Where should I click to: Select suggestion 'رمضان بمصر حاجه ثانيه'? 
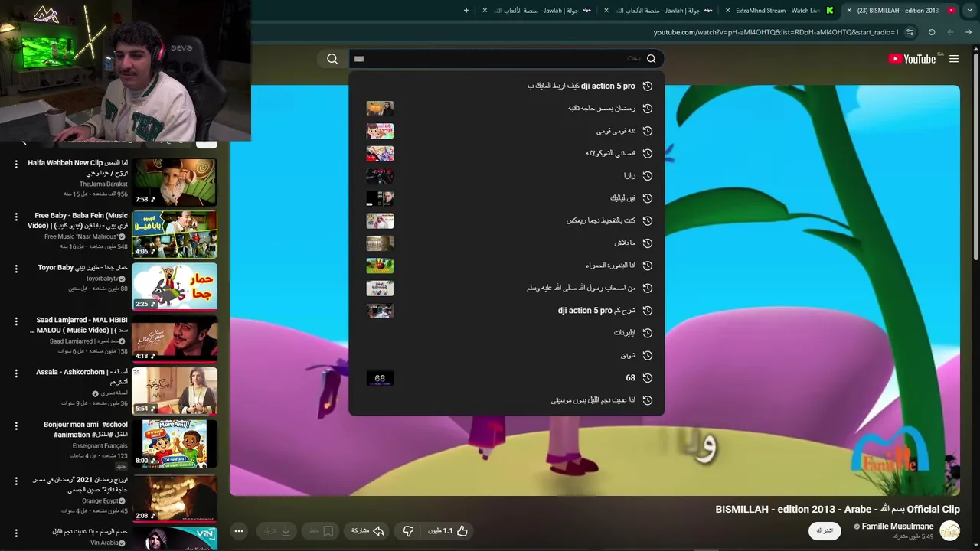pyautogui.click(x=602, y=109)
